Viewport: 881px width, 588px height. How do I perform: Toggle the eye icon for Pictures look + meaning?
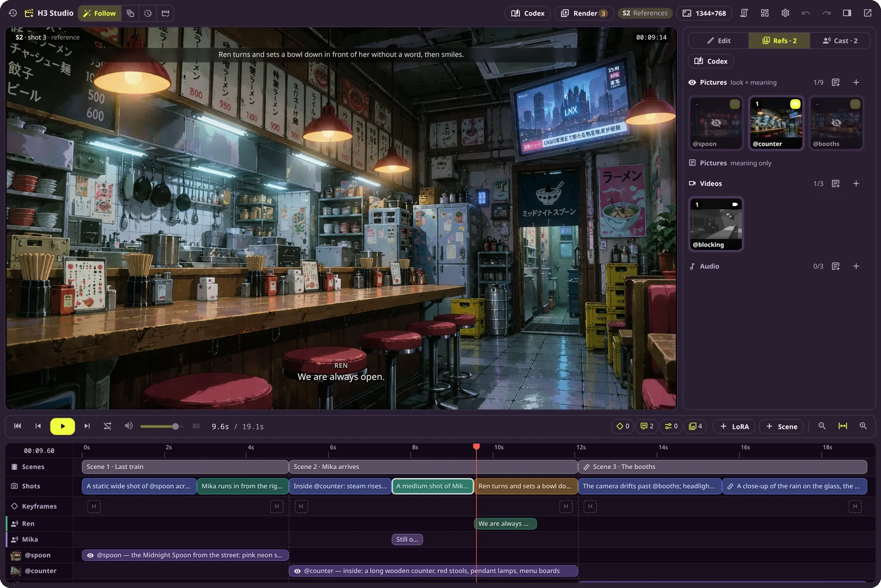pos(692,83)
